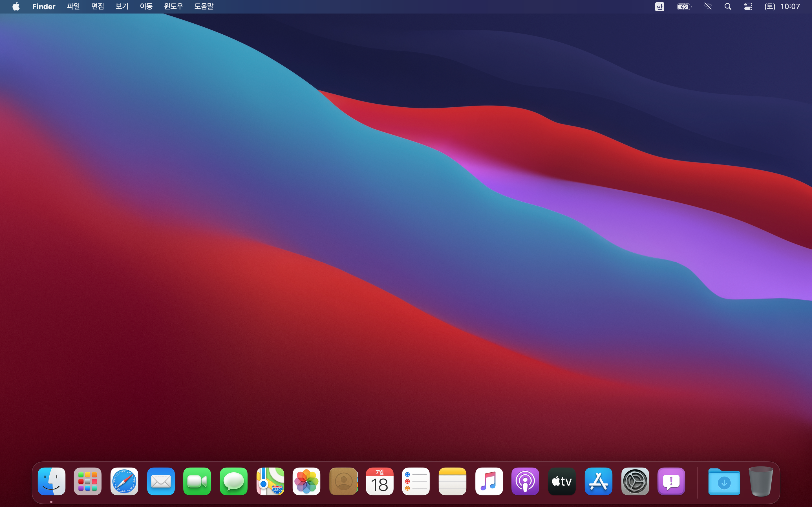Image resolution: width=812 pixels, height=507 pixels.
Task: Open the Apple menu
Action: [x=16, y=6]
